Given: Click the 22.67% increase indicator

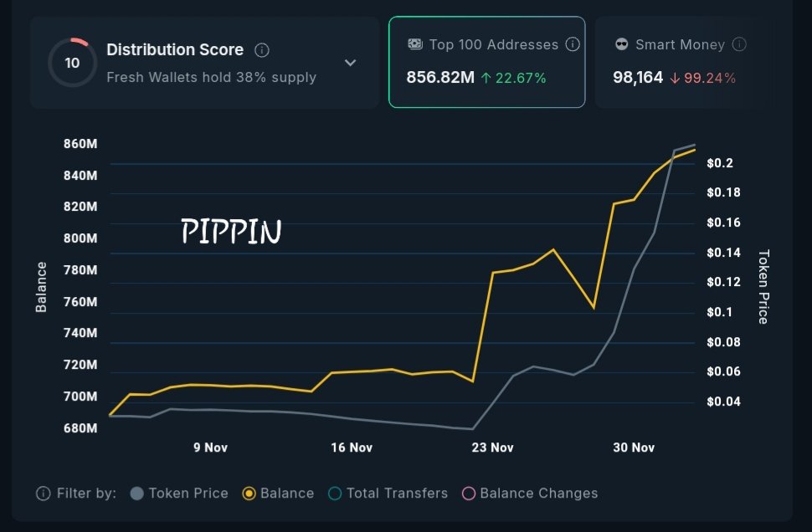Looking at the screenshot, I should [513, 79].
